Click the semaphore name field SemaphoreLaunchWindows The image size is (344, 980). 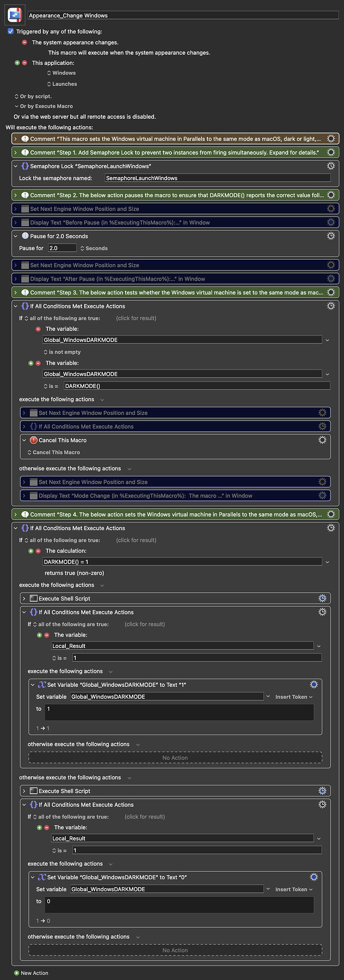(x=217, y=178)
